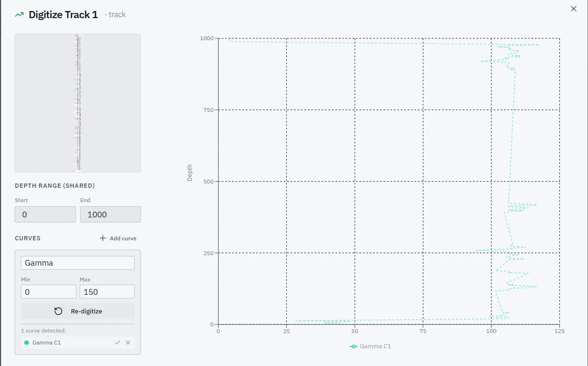The width and height of the screenshot is (588, 366).
Task: Toggle Gamma C1 in the chart legend
Action: (370, 346)
